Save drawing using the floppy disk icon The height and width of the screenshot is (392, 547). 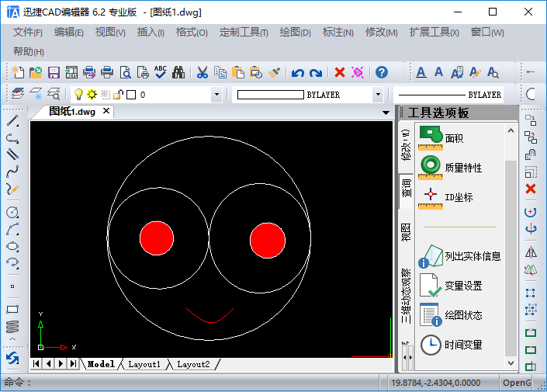tap(54, 73)
